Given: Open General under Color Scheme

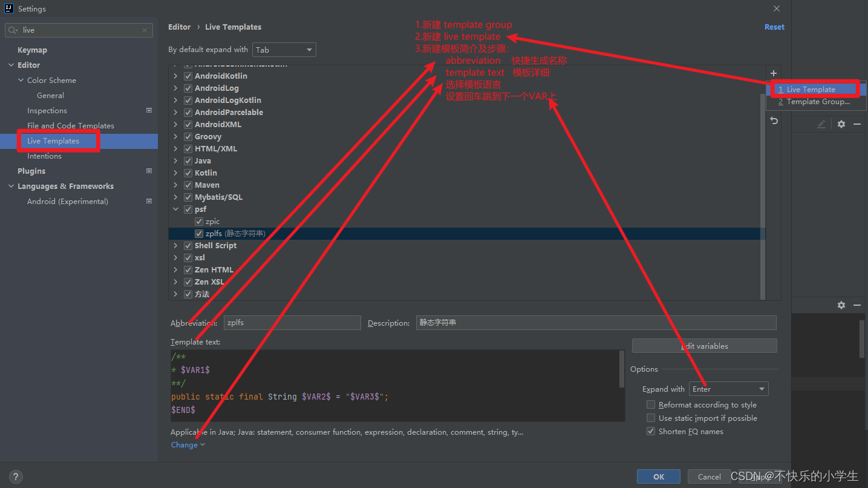Looking at the screenshot, I should click(x=50, y=96).
